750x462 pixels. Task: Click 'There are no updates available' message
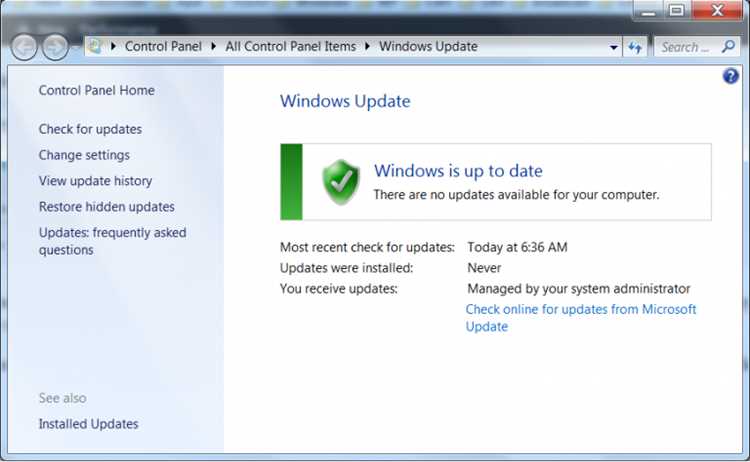(516, 195)
